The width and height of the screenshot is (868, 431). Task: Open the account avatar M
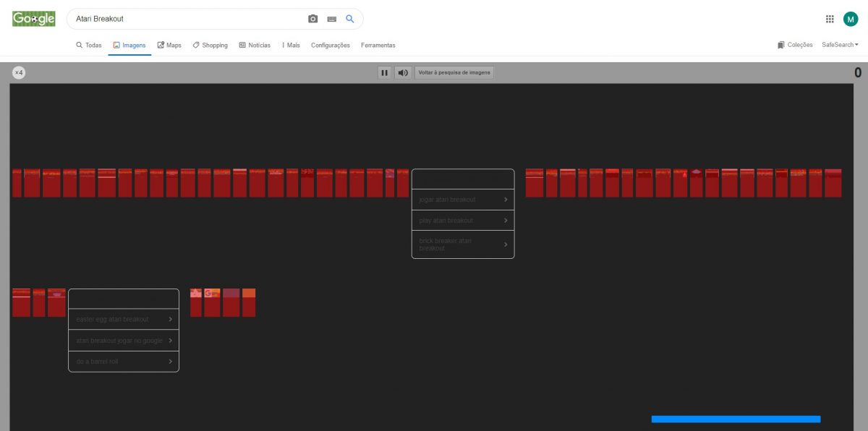[x=851, y=19]
